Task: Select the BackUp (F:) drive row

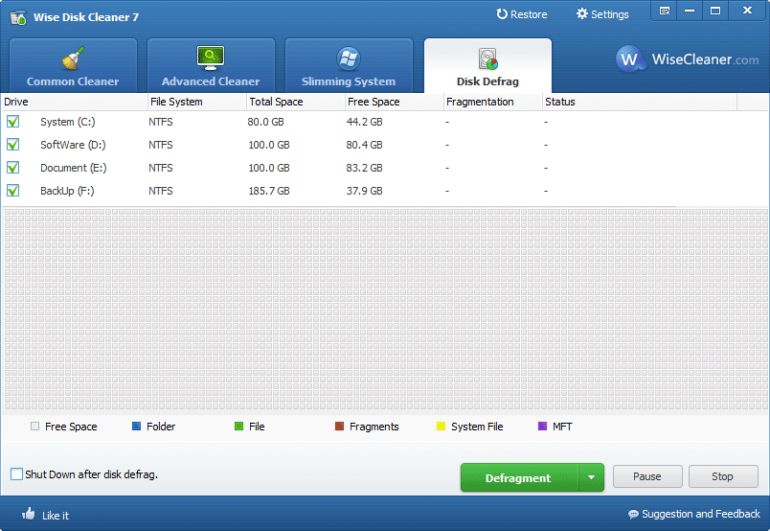Action: [67, 191]
